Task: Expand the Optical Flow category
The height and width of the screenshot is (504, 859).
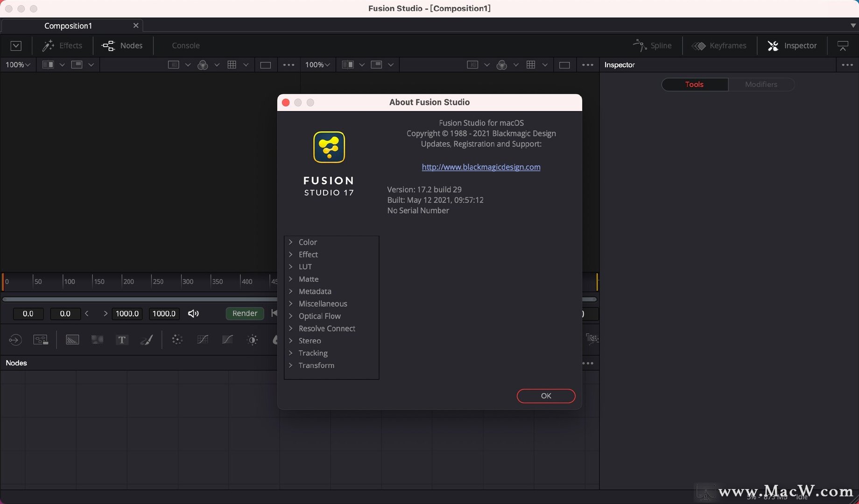Action: (x=290, y=316)
